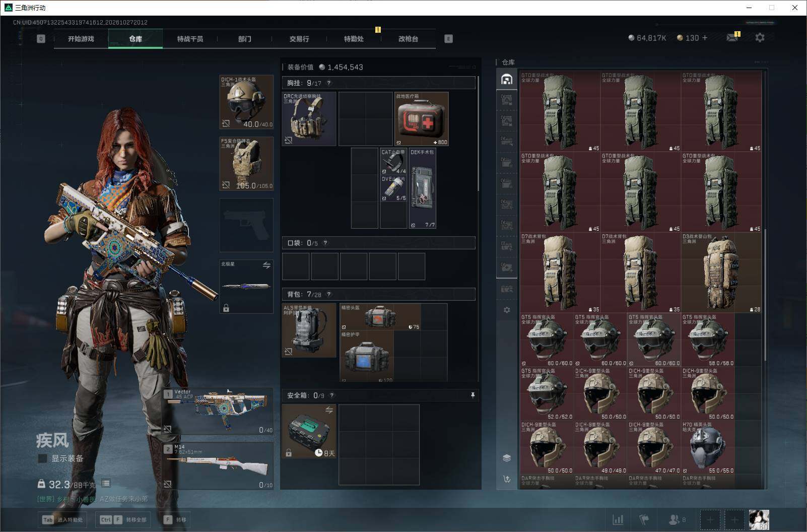
Task: Open the statistics bar chart icon
Action: (x=618, y=519)
